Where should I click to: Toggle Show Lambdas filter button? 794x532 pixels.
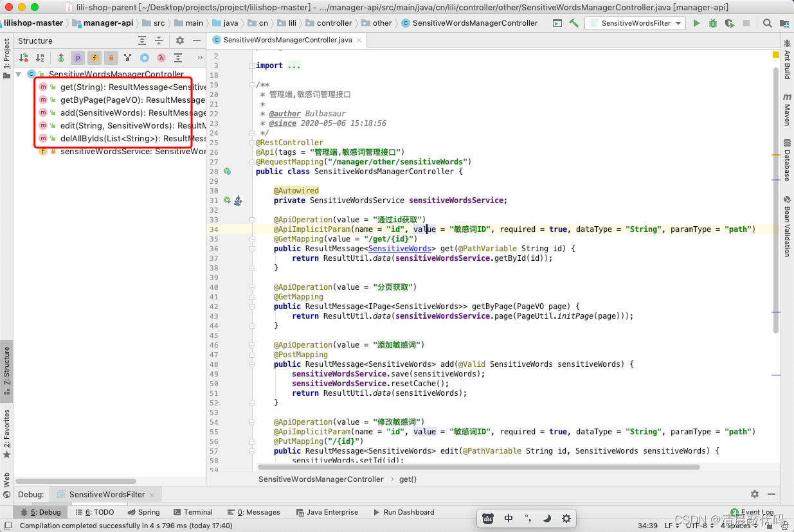click(x=161, y=58)
